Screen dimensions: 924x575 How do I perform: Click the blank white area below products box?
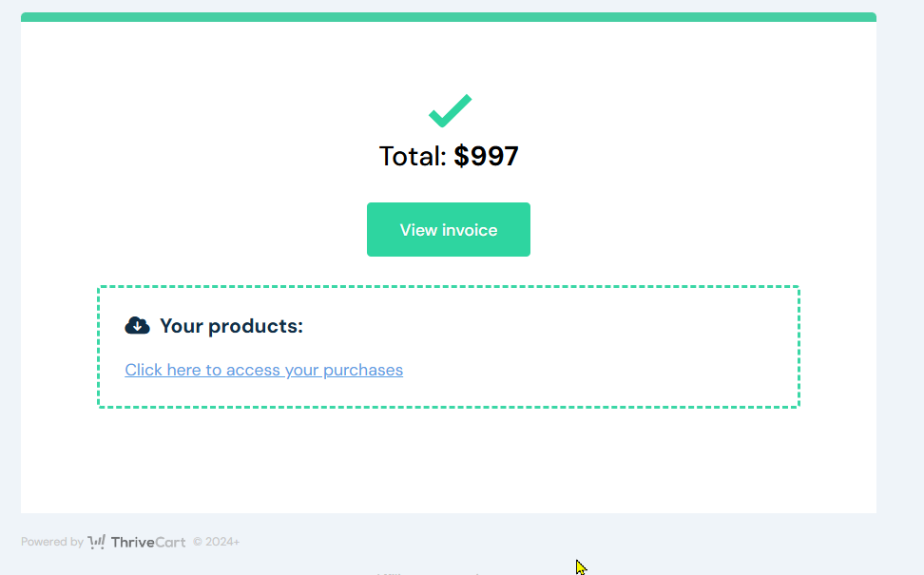[x=449, y=460]
